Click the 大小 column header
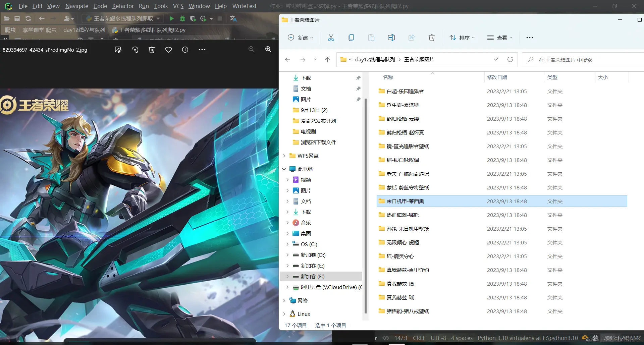 tap(603, 77)
